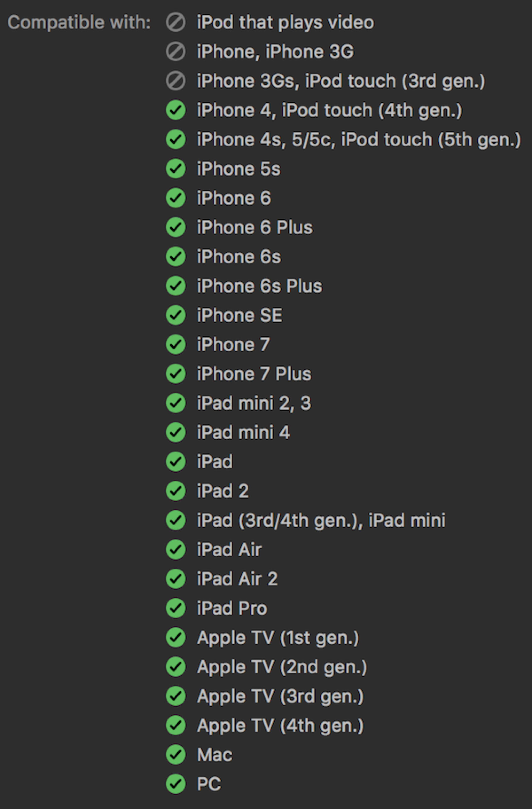Click the checkmark beside iPhone 7 Plus
The height and width of the screenshot is (809, 532).
[x=176, y=374]
